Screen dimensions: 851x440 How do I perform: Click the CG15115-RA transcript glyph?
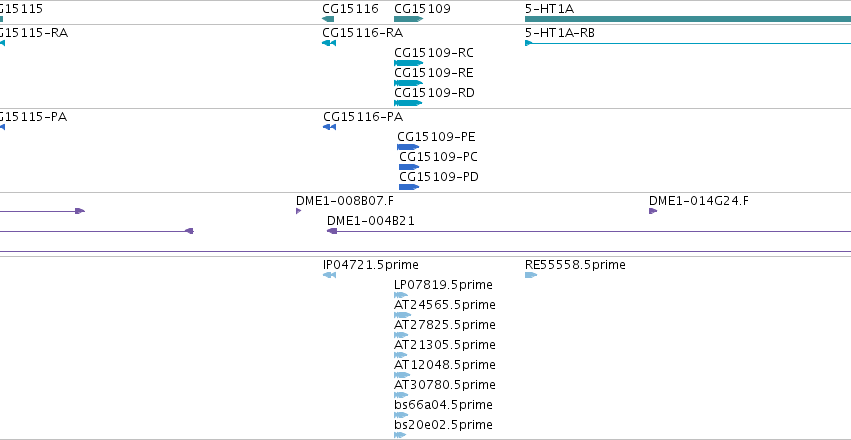click(2, 43)
